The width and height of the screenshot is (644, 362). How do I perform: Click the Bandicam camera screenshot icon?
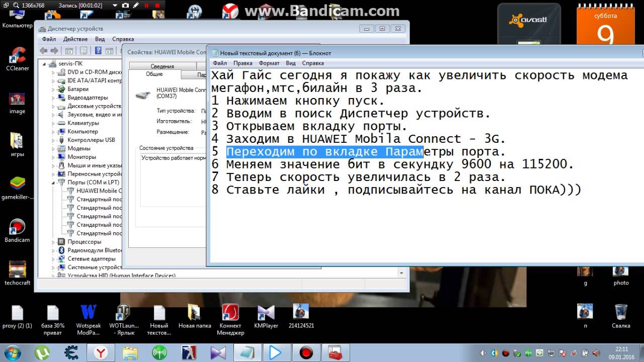[x=125, y=6]
